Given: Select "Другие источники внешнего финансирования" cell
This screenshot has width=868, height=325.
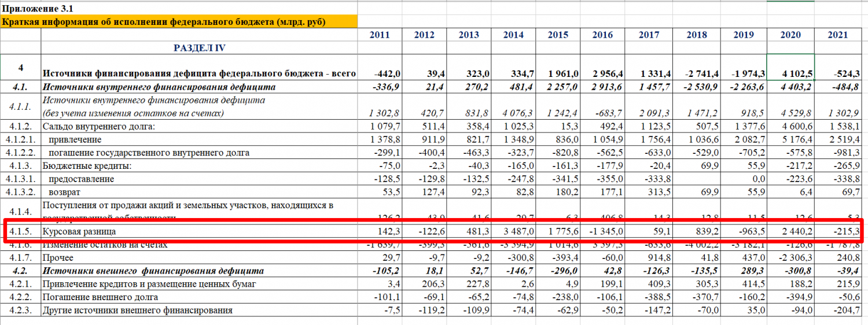Looking at the screenshot, I should coord(138,311).
